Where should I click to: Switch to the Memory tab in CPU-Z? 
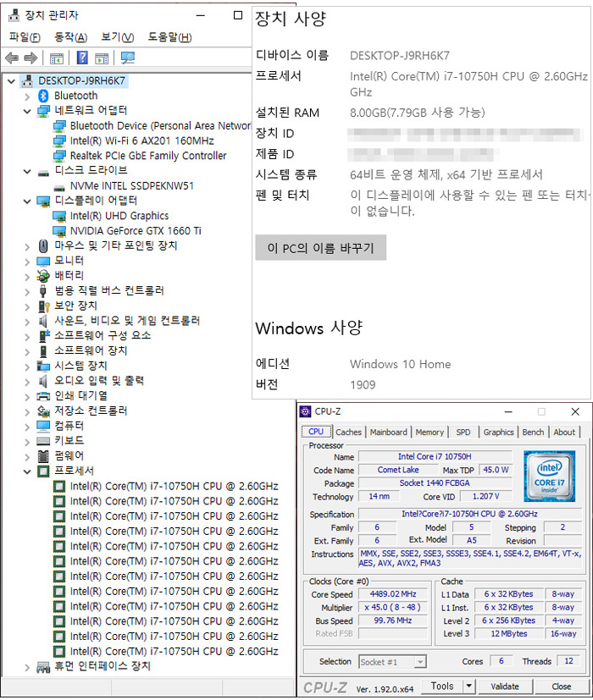click(x=430, y=433)
